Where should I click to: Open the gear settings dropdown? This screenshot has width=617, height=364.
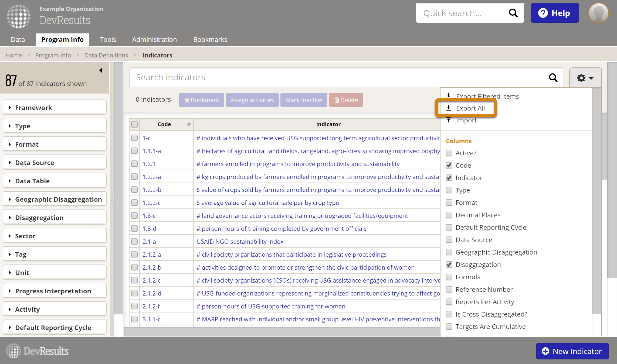tap(585, 78)
